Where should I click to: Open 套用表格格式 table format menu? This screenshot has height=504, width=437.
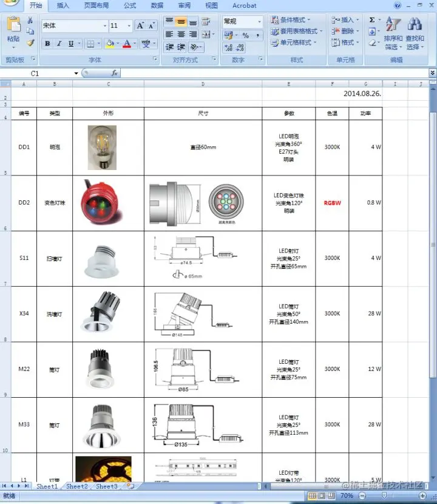[x=296, y=31]
